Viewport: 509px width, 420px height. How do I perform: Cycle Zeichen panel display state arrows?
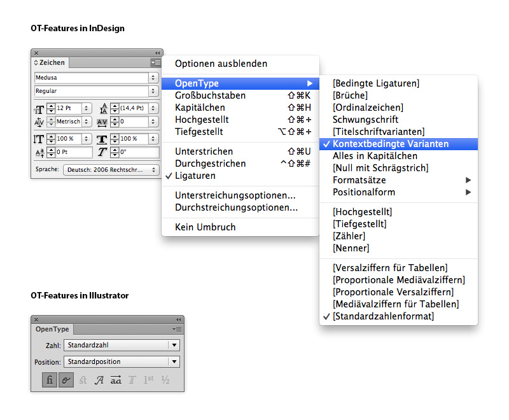[x=36, y=62]
